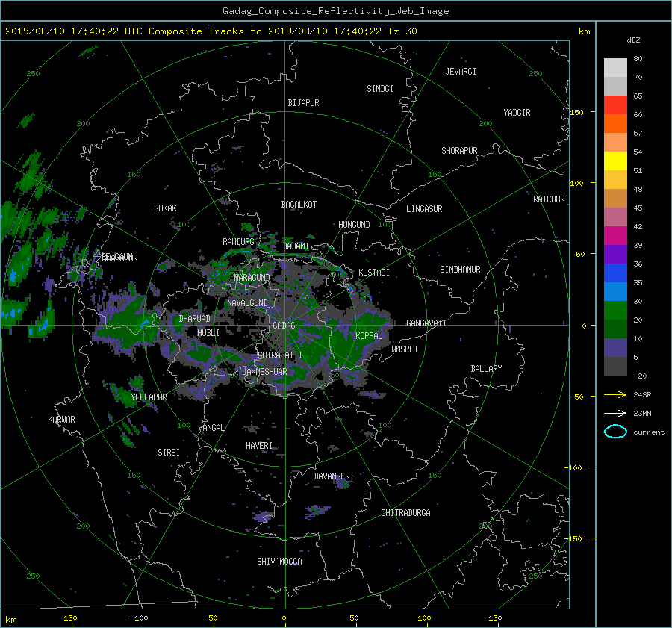The width and height of the screenshot is (672, 628).
Task: Click the KOPPAL city label
Action: (x=369, y=336)
